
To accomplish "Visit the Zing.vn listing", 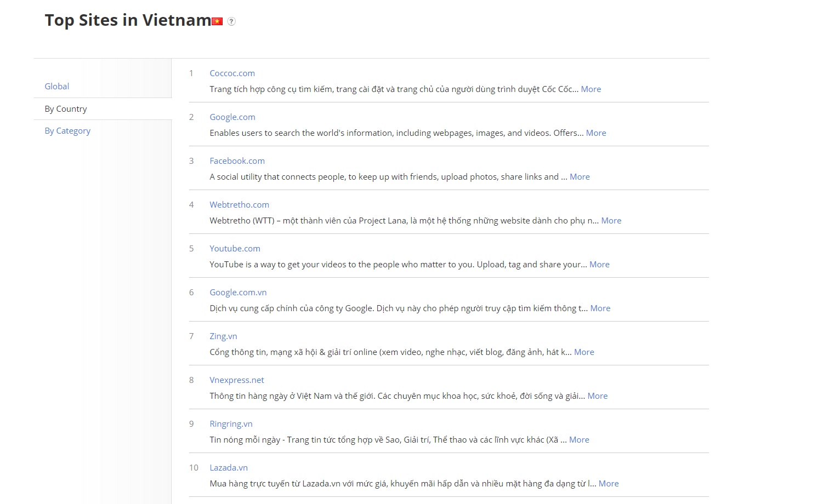I will pos(223,336).
